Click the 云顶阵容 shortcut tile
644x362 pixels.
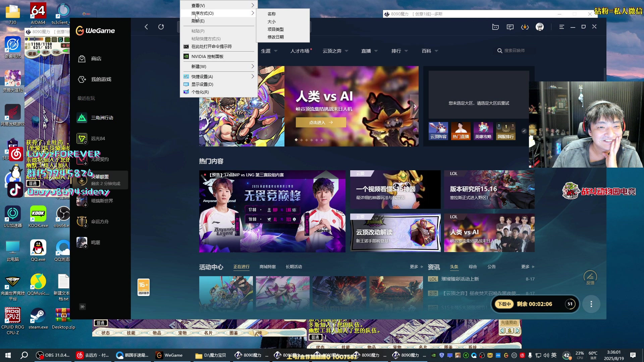438,131
